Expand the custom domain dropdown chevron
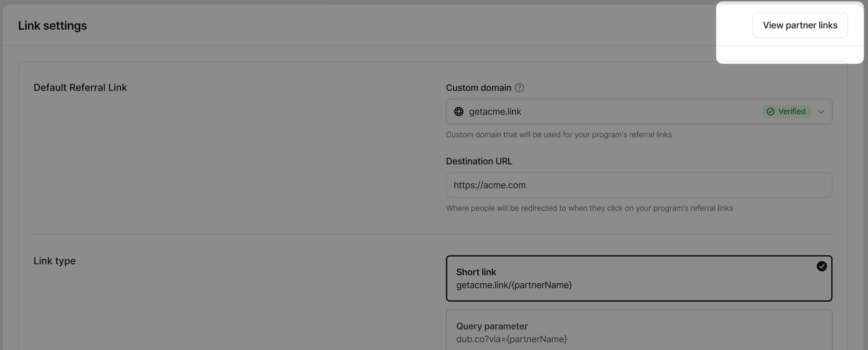Screen dimensions: 868x350 pos(821,112)
